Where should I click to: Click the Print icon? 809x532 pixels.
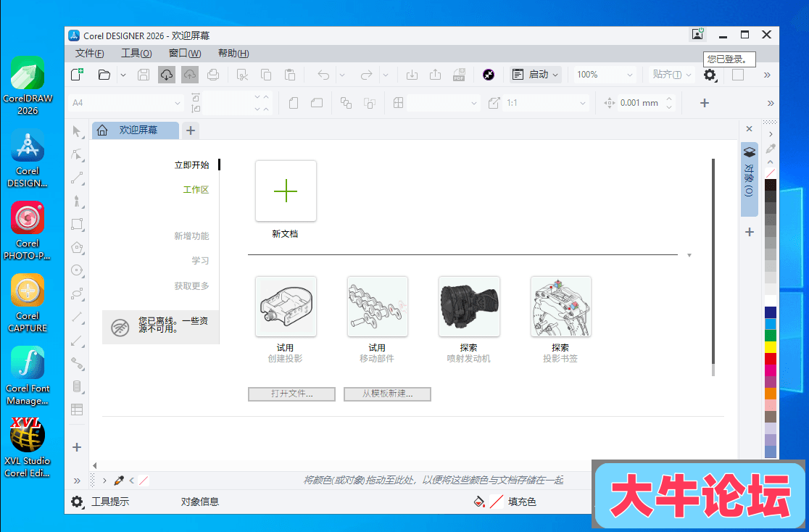pyautogui.click(x=213, y=75)
